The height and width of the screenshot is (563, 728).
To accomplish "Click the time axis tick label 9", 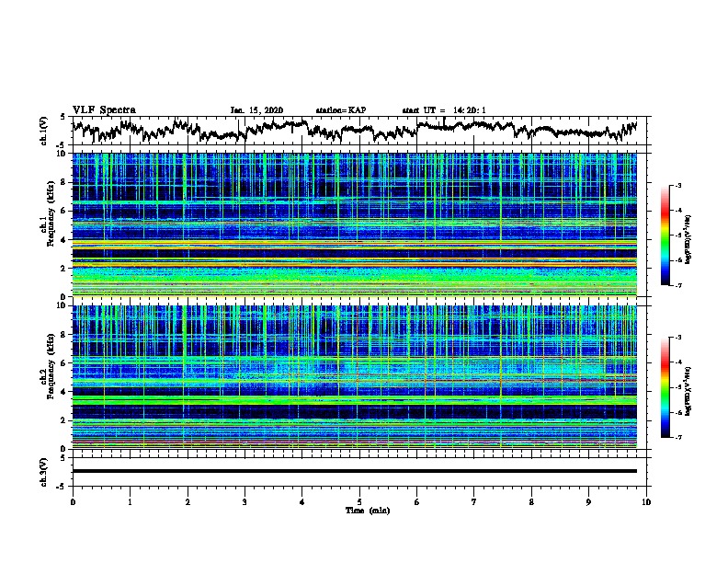I will coord(588,502).
